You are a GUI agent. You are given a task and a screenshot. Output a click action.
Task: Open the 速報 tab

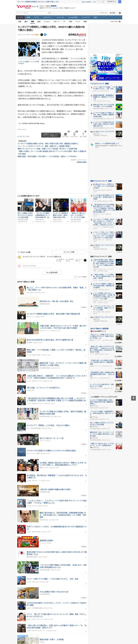pos(28,17)
